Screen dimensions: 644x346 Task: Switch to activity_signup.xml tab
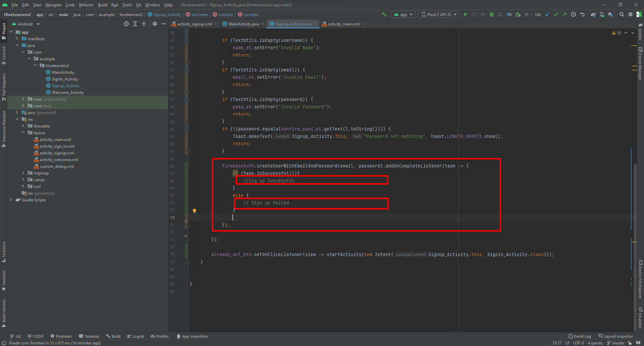(x=195, y=24)
